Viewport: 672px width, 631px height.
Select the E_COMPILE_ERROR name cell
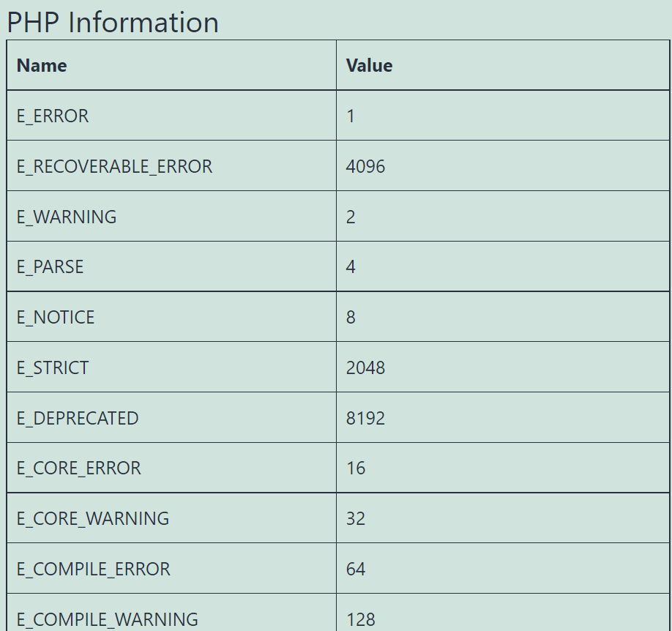pyautogui.click(x=94, y=570)
